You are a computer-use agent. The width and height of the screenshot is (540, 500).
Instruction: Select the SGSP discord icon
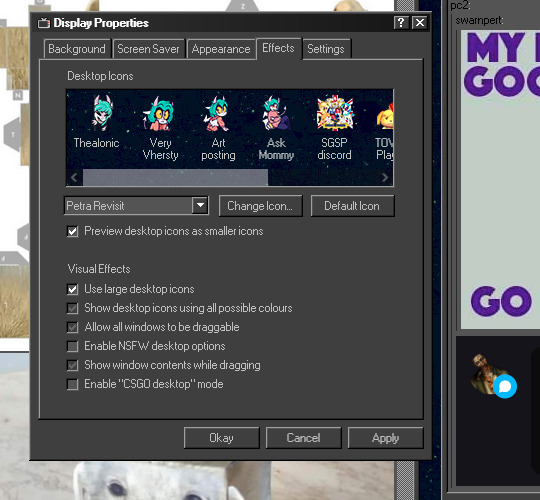334,128
